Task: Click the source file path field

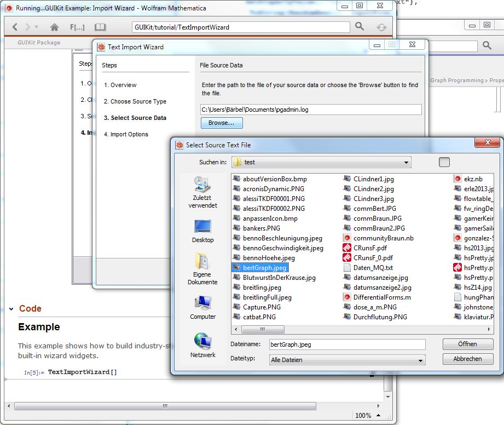Action: point(311,110)
